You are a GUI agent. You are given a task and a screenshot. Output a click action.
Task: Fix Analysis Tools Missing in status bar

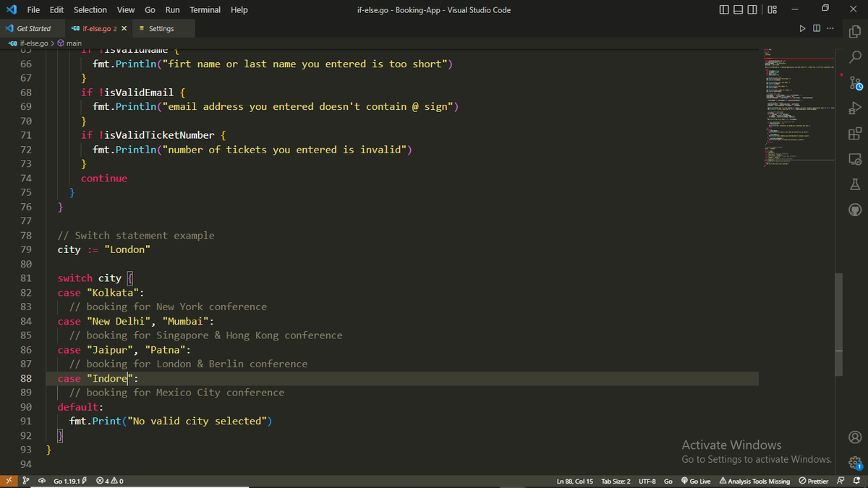754,481
